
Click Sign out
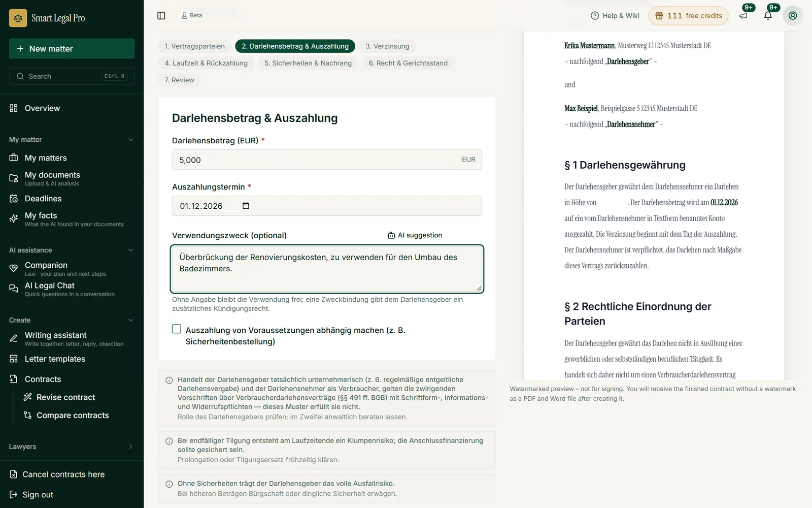[x=31, y=495]
